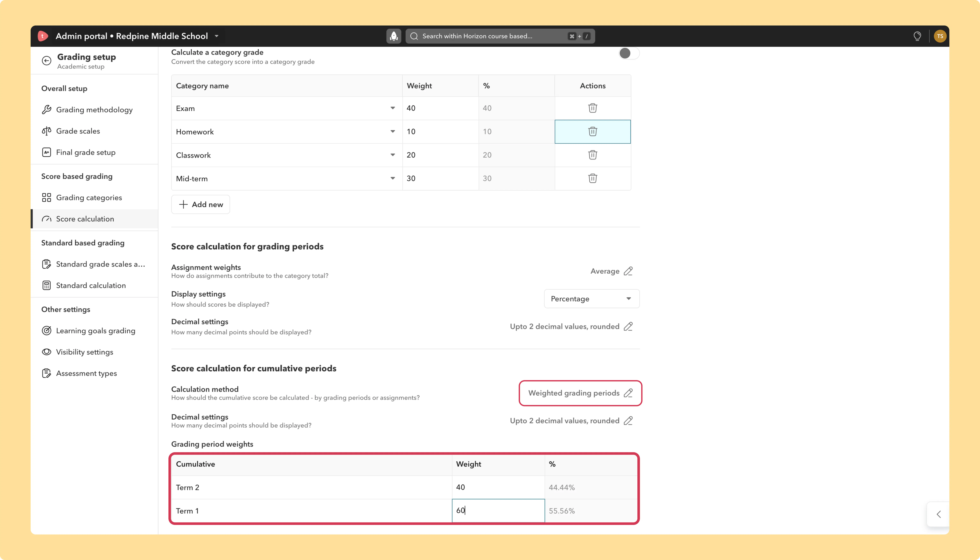Viewport: 980px width, 560px height.
Task: Expand the collapsed side panel chevron
Action: [x=939, y=514]
